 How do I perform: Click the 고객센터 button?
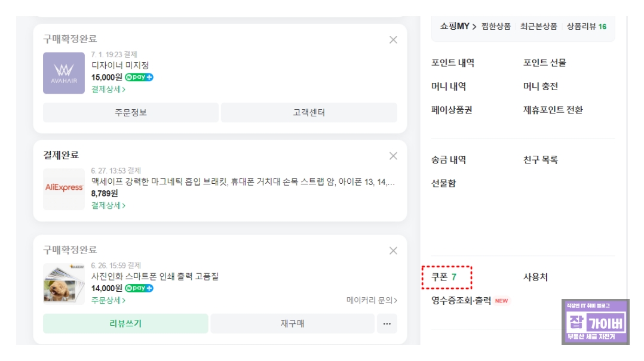[308, 112]
